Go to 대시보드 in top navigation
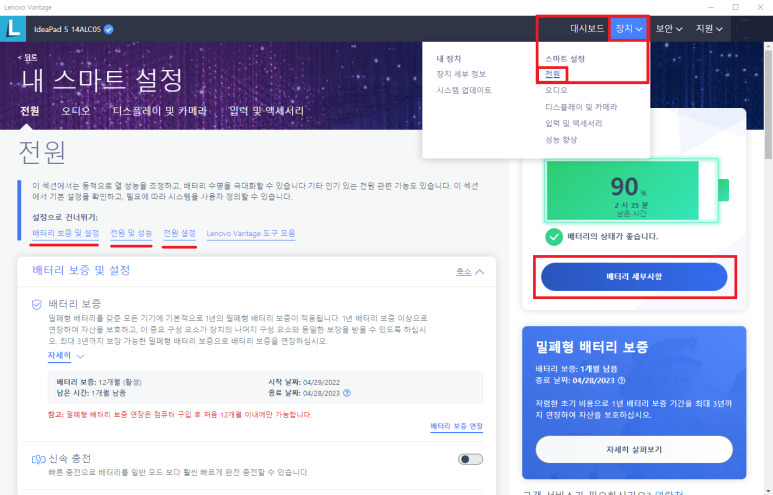Viewport: 773px width, 495px height. (x=587, y=29)
